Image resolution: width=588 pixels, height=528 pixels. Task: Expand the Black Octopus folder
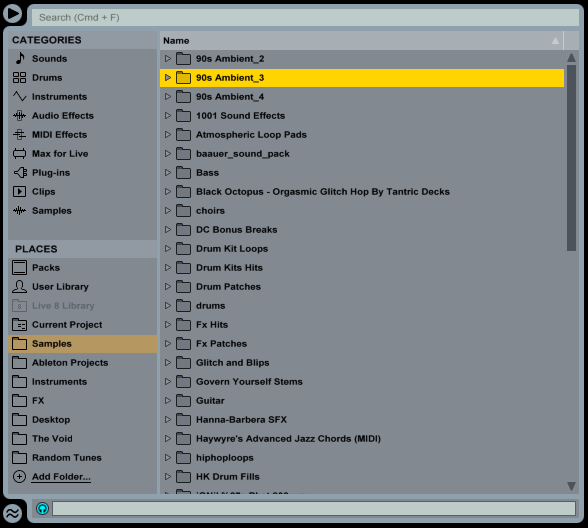[x=168, y=192]
